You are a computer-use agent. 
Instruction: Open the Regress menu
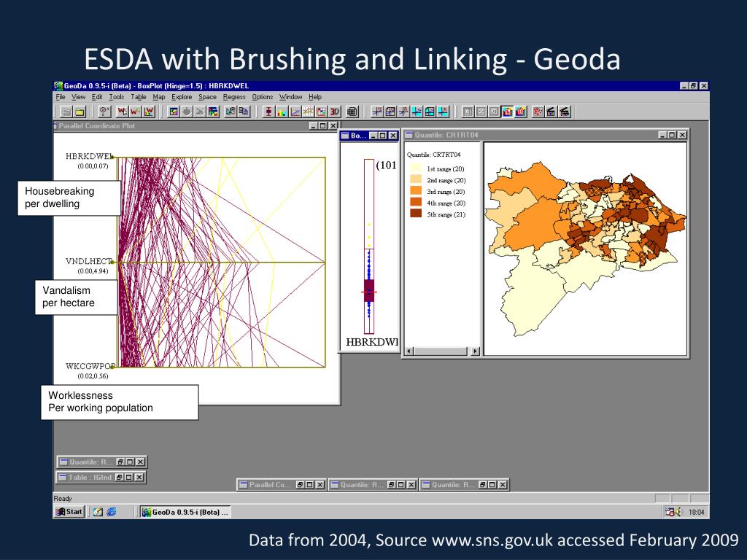click(x=234, y=97)
